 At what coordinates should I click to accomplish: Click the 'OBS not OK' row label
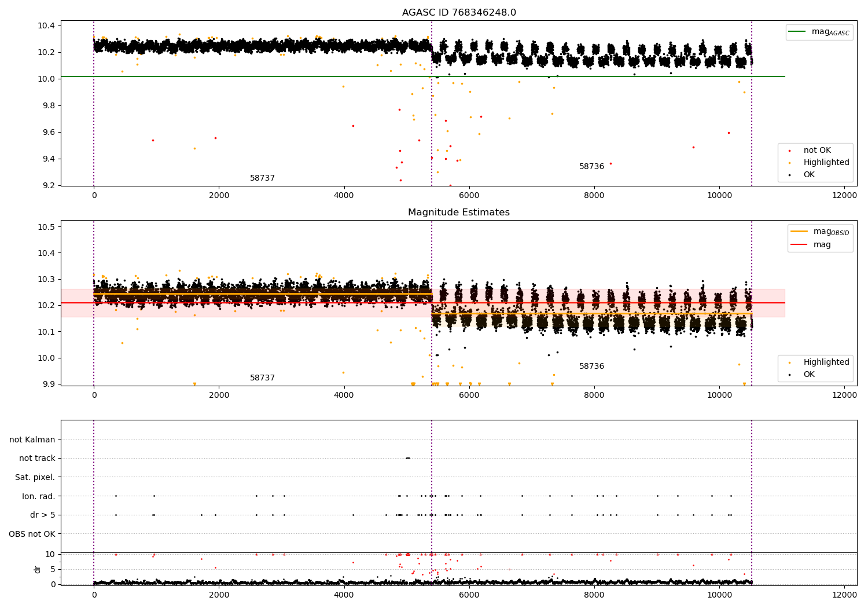(32, 534)
